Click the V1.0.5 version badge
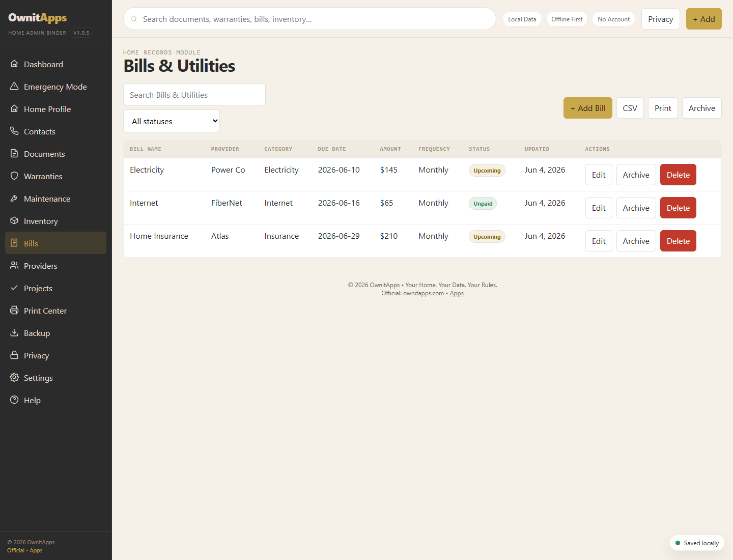The height and width of the screenshot is (560, 733). click(x=81, y=33)
